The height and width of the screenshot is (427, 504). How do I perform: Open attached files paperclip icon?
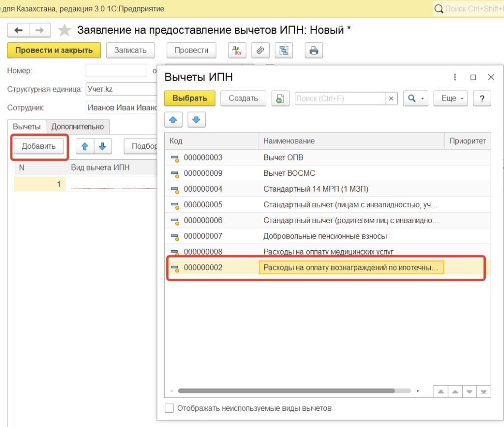[260, 50]
